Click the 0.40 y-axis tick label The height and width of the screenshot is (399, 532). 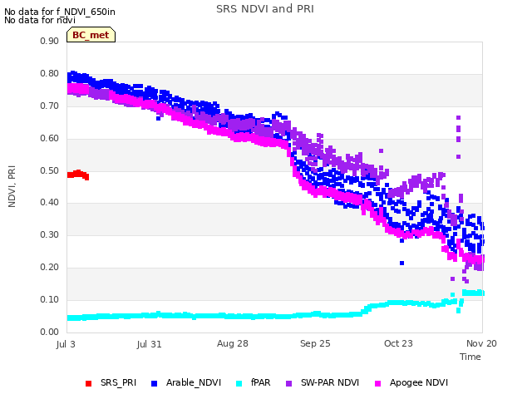[x=50, y=203]
